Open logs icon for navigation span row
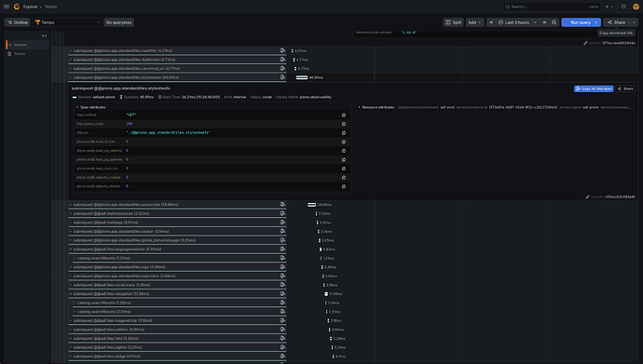643x364 pixels. (282, 293)
